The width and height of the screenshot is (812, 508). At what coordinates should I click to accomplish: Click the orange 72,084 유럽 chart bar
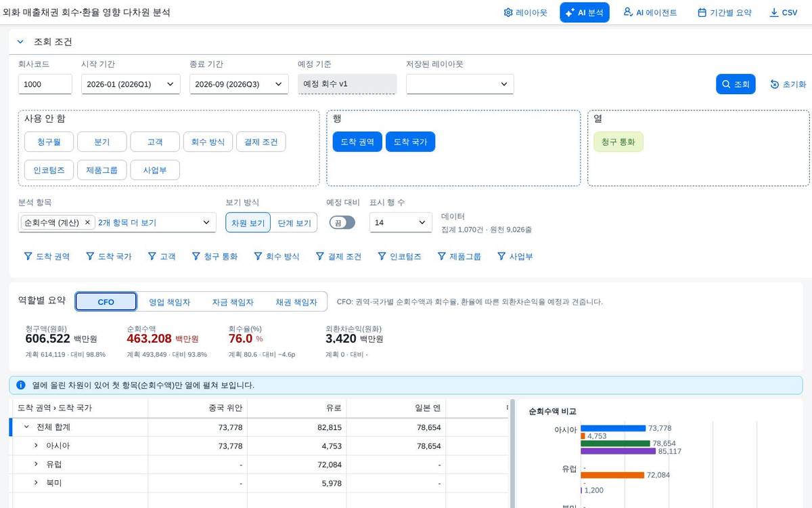[612, 475]
